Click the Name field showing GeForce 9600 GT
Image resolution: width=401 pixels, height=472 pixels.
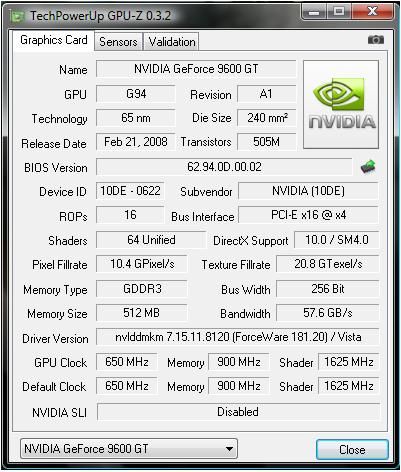196,69
